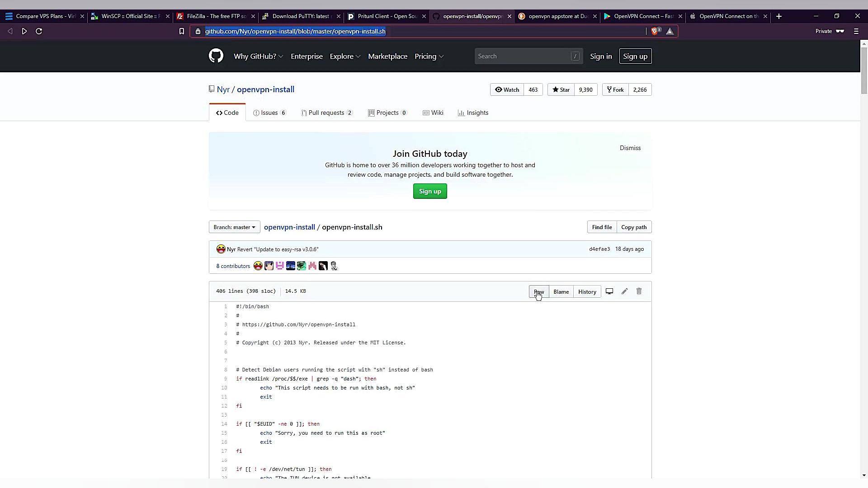
Task: Click the pencil edit file icon
Action: (624, 291)
